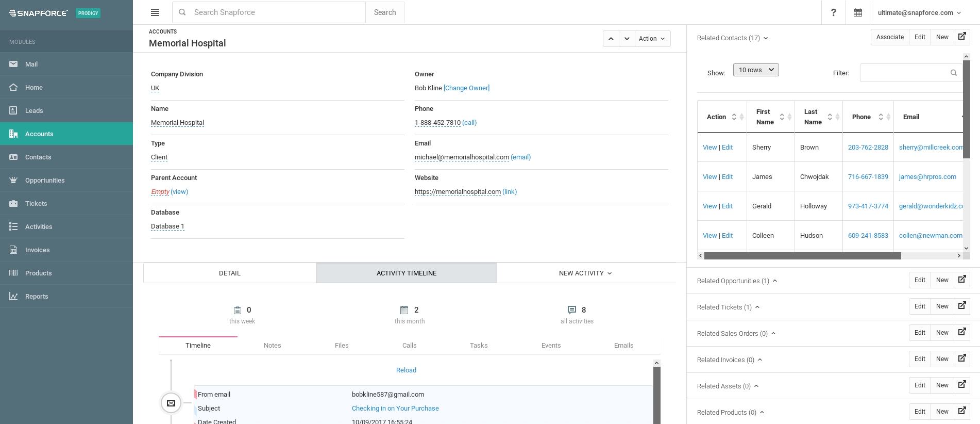
Task: Click the search magnifier in Filter box
Action: tap(954, 73)
